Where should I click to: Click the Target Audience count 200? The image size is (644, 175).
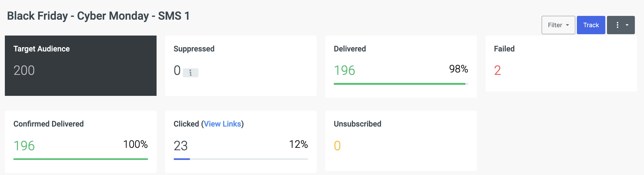(24, 71)
